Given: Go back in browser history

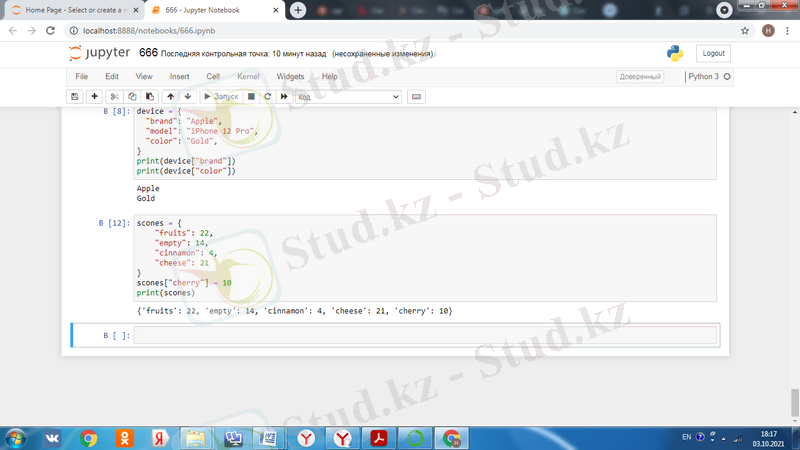Looking at the screenshot, I should (13, 31).
